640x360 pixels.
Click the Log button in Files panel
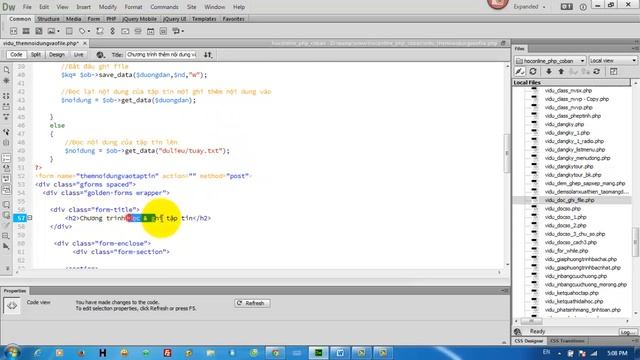628,332
